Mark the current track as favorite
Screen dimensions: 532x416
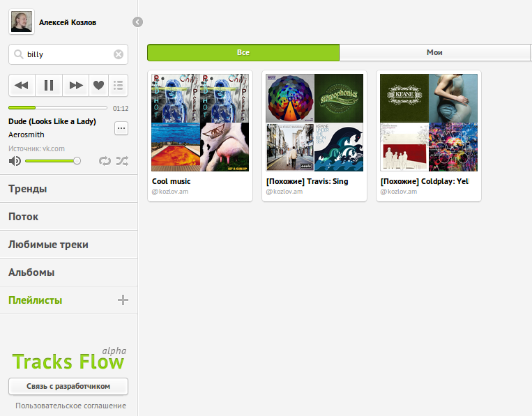pos(98,85)
